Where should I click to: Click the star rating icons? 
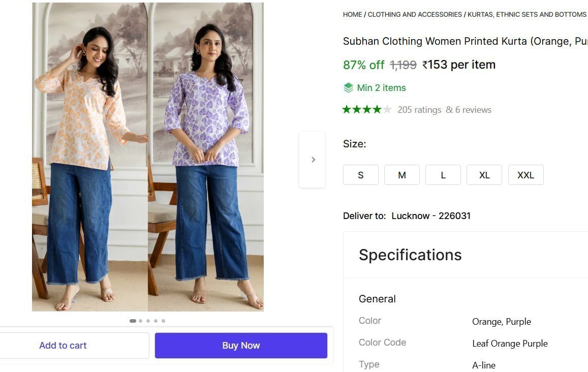pyautogui.click(x=367, y=109)
